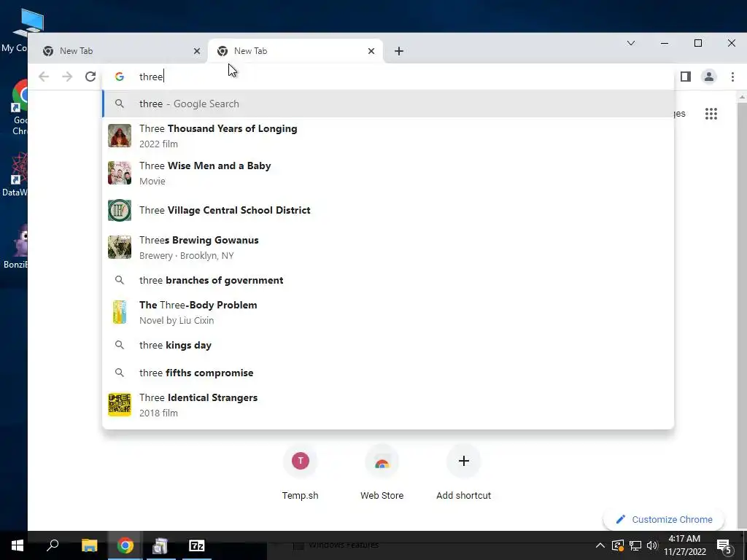The width and height of the screenshot is (747, 560).
Task: Click Three Wise Men and a Baby thumbnail
Action: [x=120, y=173]
